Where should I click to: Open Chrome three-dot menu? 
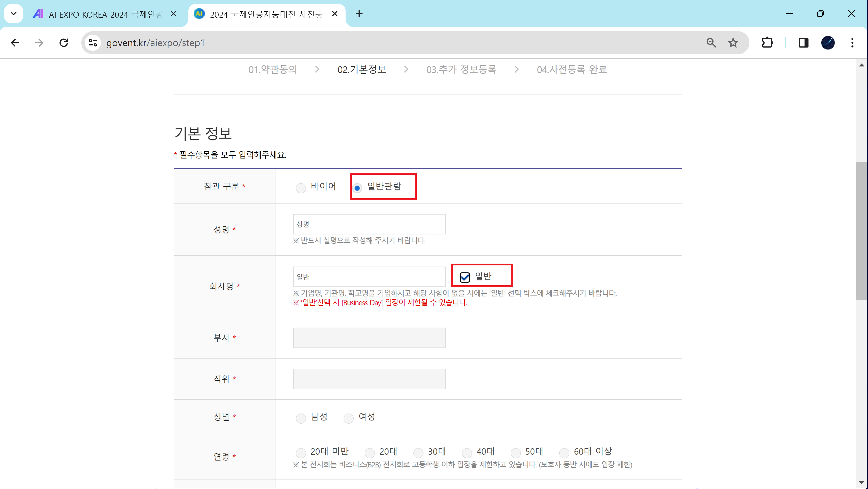(852, 43)
